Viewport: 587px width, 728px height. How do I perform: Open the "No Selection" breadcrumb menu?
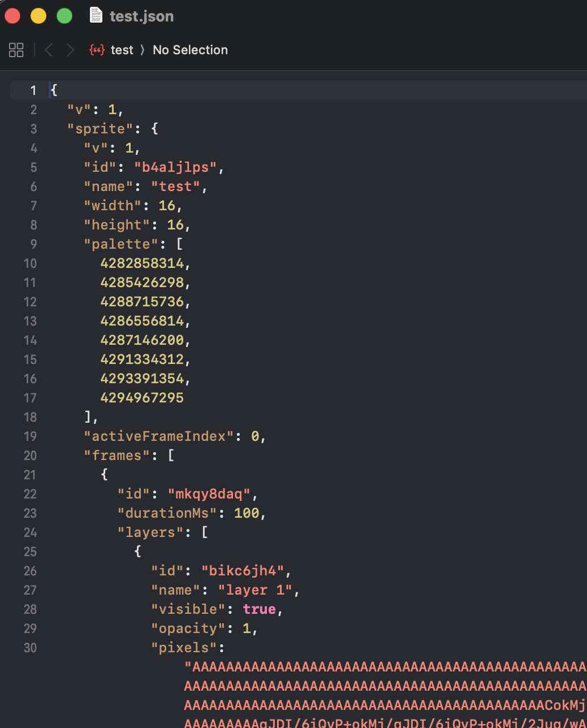(190, 50)
